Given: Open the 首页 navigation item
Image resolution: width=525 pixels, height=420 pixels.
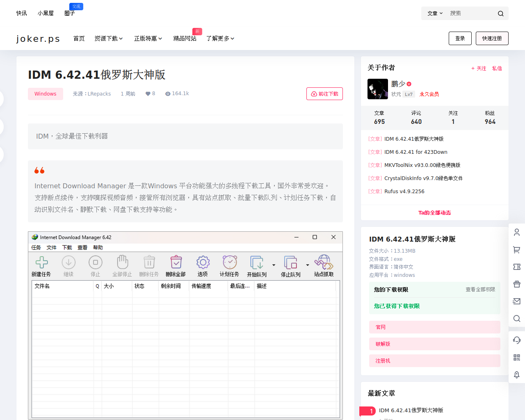Looking at the screenshot, I should click(x=79, y=39).
